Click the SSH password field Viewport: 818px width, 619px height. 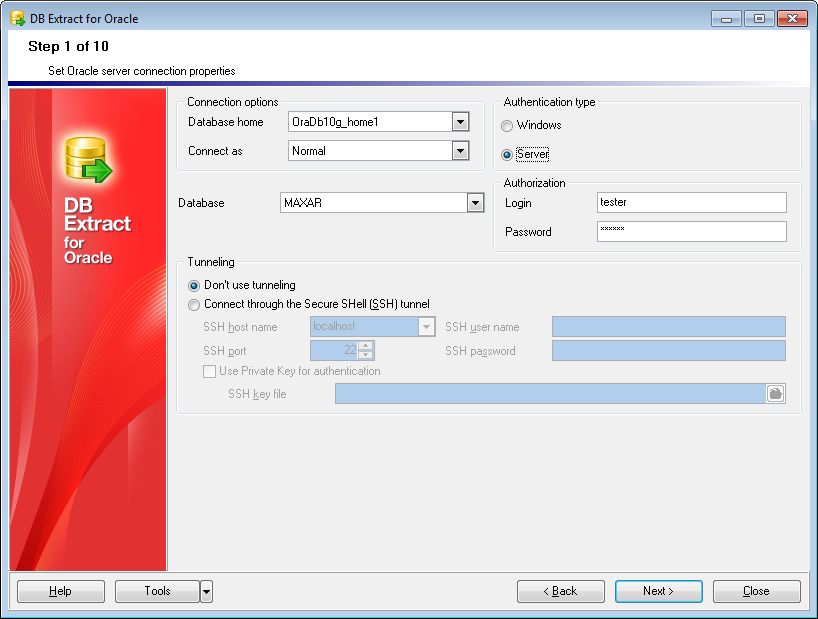pyautogui.click(x=669, y=351)
